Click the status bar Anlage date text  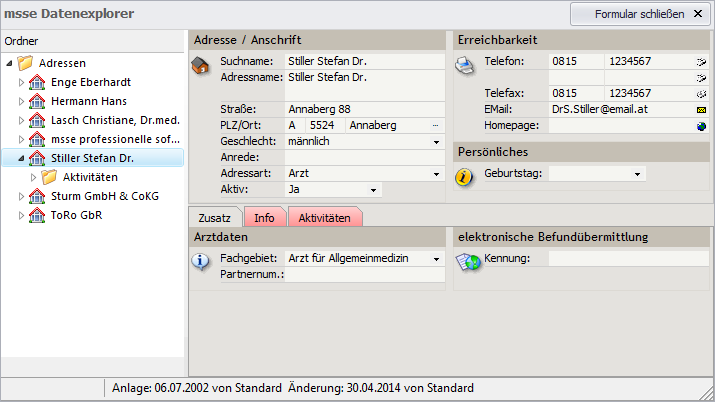(x=197, y=388)
